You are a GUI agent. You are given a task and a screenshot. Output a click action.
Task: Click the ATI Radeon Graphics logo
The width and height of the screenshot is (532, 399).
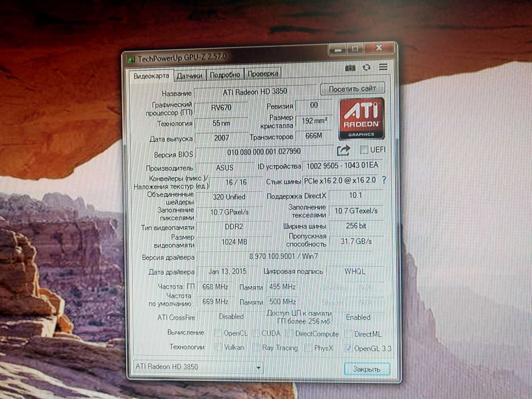click(362, 119)
